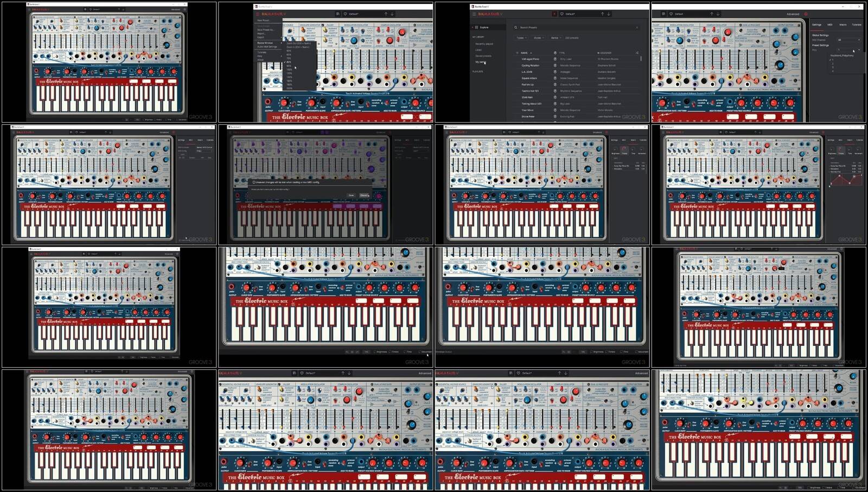
Task: Click the Master Volume knob in polyphony frame
Action: [780, 65]
